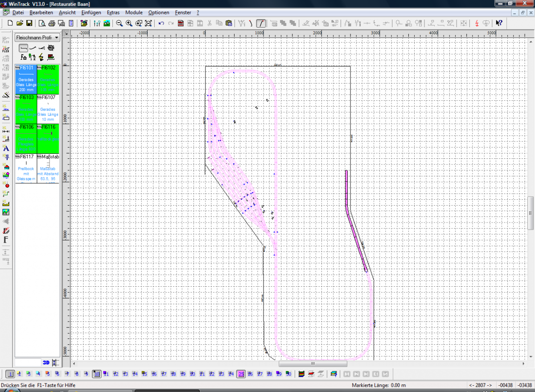Save the plan with the floppy disk icon

29,23
